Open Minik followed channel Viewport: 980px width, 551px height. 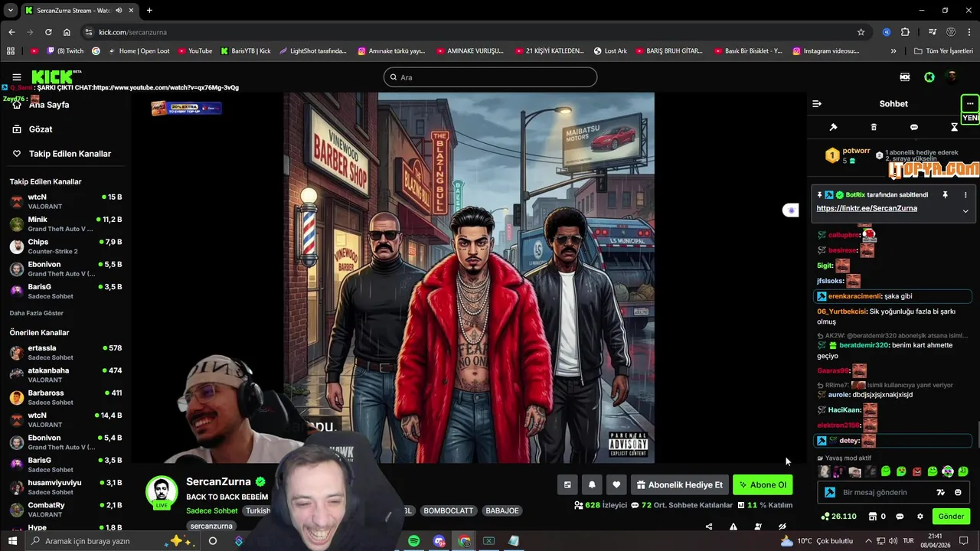click(66, 224)
